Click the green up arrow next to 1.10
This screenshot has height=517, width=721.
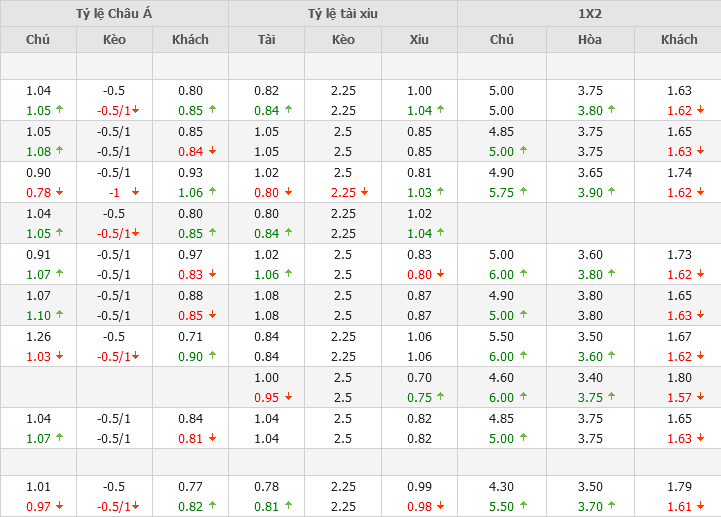coord(60,315)
